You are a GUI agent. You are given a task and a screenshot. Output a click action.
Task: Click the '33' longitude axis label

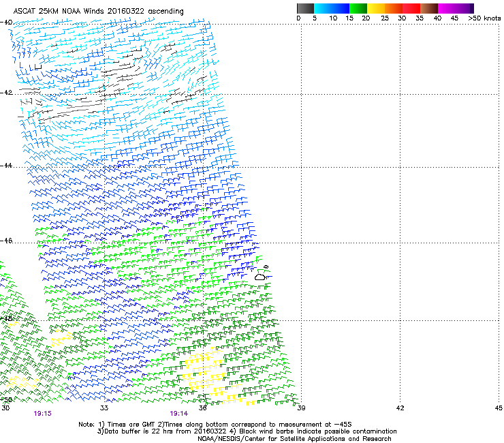click(x=104, y=408)
